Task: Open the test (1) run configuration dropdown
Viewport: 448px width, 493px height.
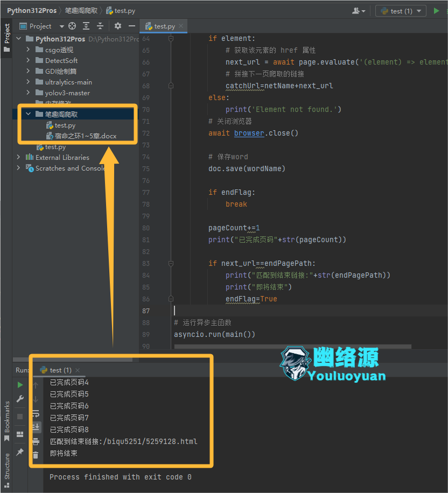Action: tap(401, 10)
